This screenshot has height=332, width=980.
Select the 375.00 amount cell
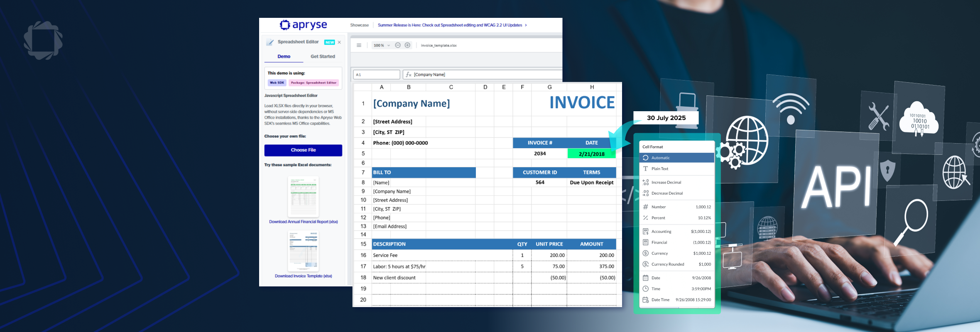click(x=592, y=266)
